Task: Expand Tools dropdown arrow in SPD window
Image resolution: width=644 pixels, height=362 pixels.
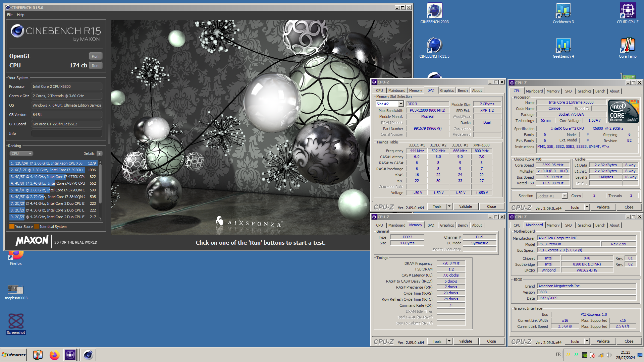Action: point(449,206)
